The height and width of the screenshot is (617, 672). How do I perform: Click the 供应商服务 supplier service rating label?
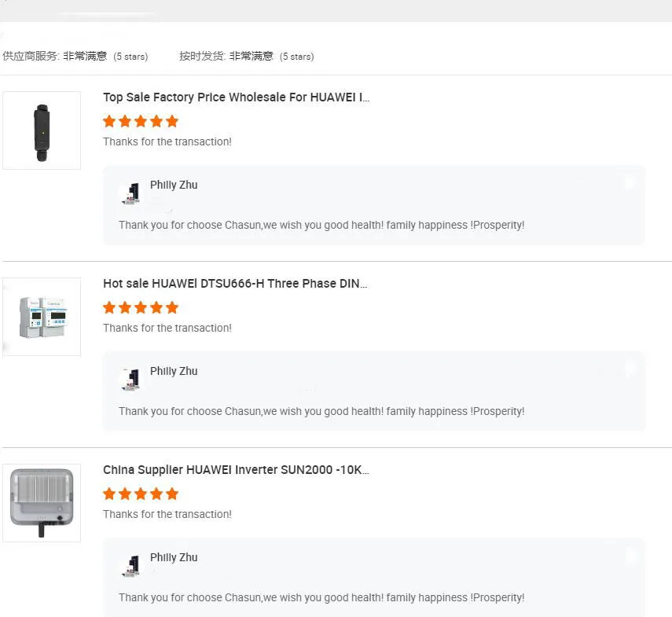31,57
